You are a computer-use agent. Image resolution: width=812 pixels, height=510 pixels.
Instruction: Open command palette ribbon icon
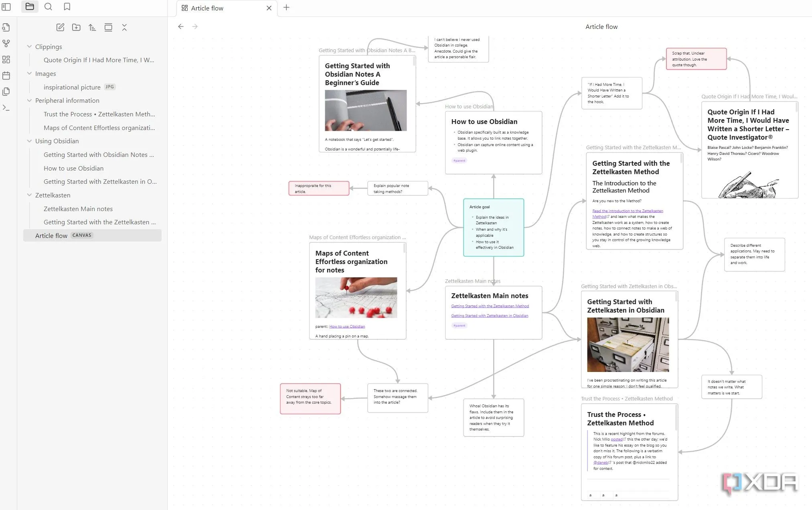(x=6, y=108)
